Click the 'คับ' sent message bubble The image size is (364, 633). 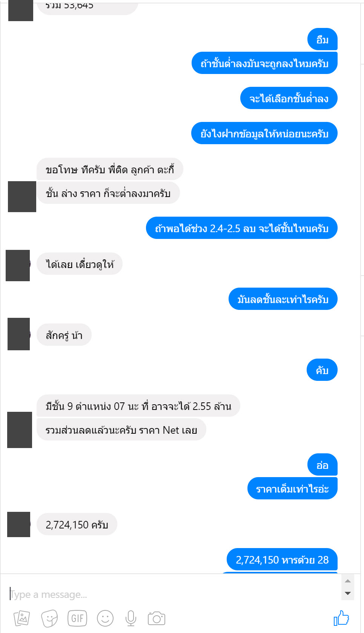322,370
